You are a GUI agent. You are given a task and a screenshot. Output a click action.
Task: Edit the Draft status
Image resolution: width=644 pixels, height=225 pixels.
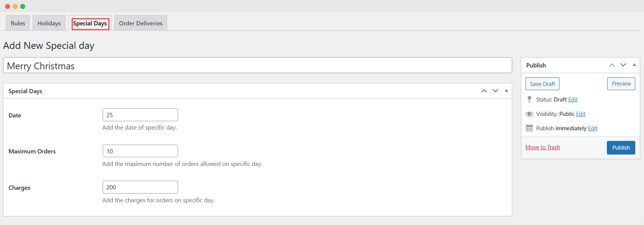click(573, 99)
